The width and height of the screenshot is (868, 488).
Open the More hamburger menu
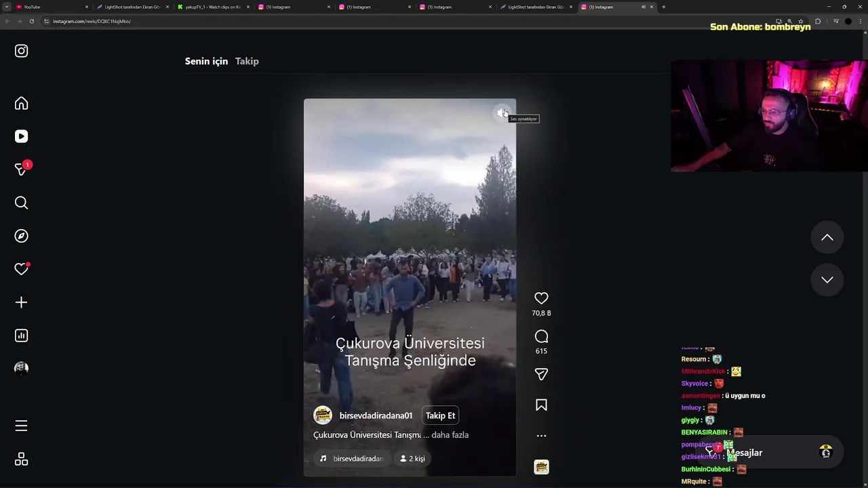pyautogui.click(x=21, y=426)
